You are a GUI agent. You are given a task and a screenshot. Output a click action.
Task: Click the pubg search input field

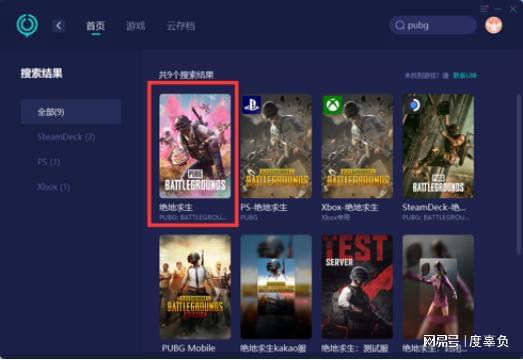433,25
